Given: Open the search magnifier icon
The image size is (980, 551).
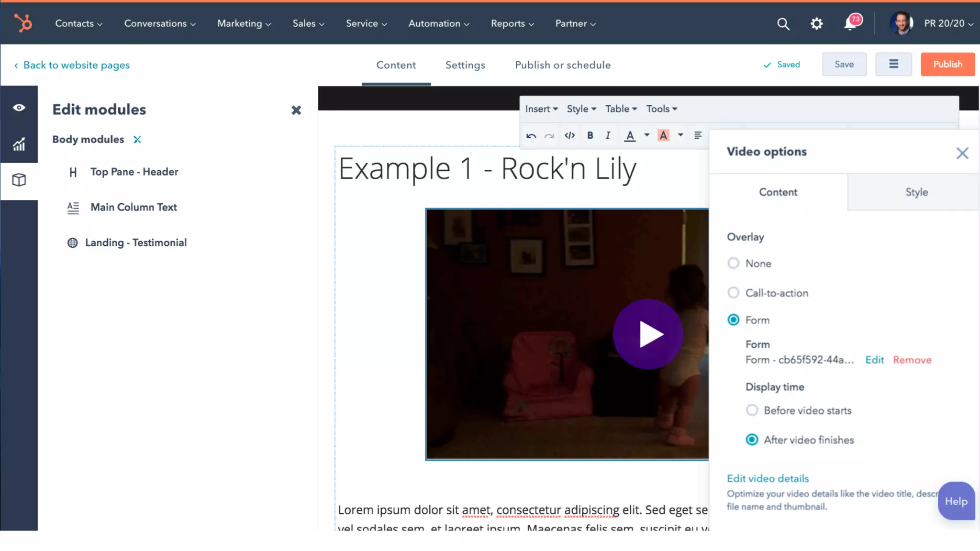Looking at the screenshot, I should point(783,23).
